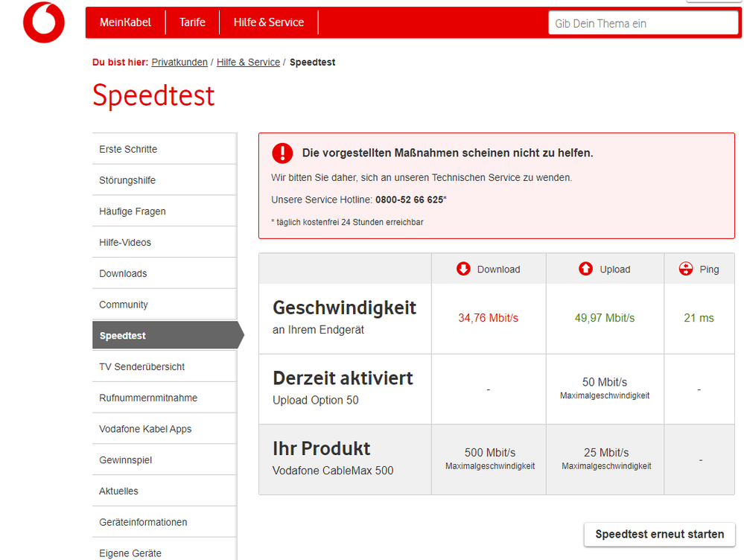
Task: Click the 'täglich kostenfrei 24 Stunden erreichbar' note
Action: (347, 222)
